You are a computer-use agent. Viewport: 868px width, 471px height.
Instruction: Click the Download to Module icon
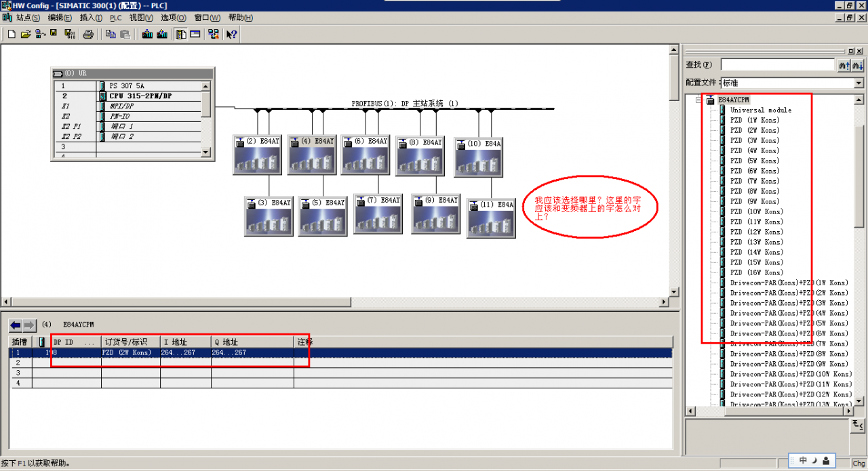point(147,34)
